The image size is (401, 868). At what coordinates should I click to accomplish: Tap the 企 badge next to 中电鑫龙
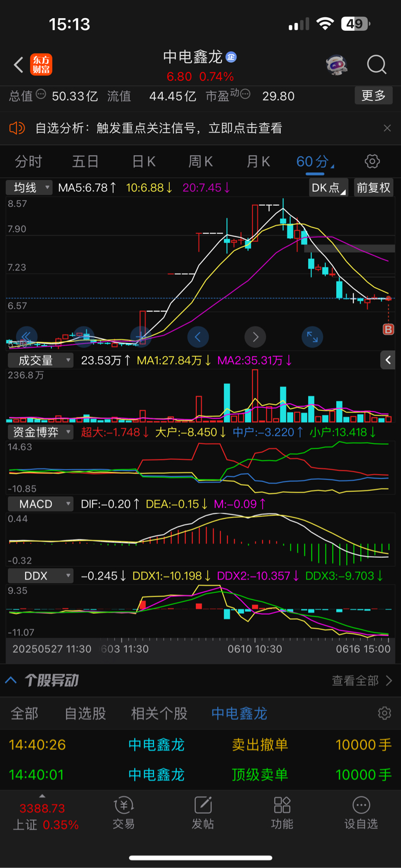coord(231,57)
